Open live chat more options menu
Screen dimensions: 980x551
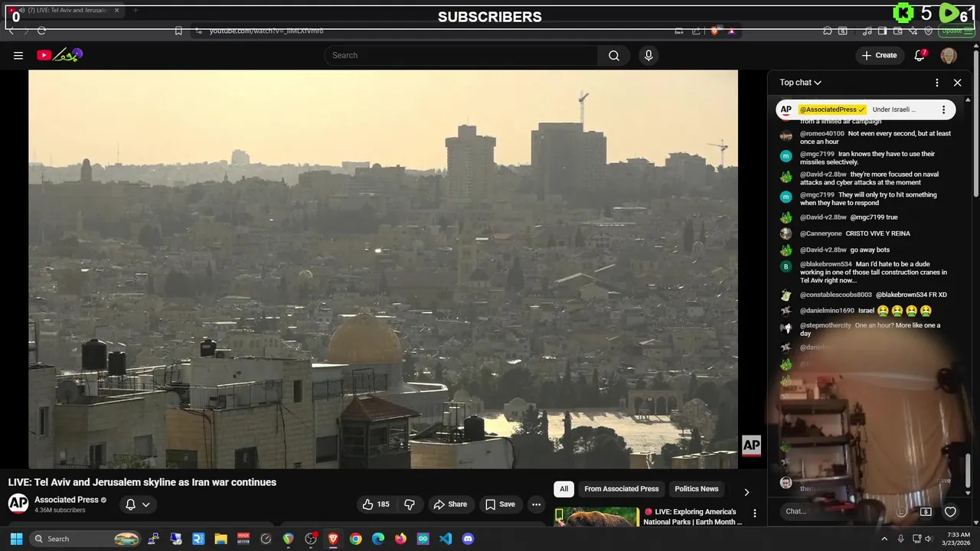[x=937, y=83]
